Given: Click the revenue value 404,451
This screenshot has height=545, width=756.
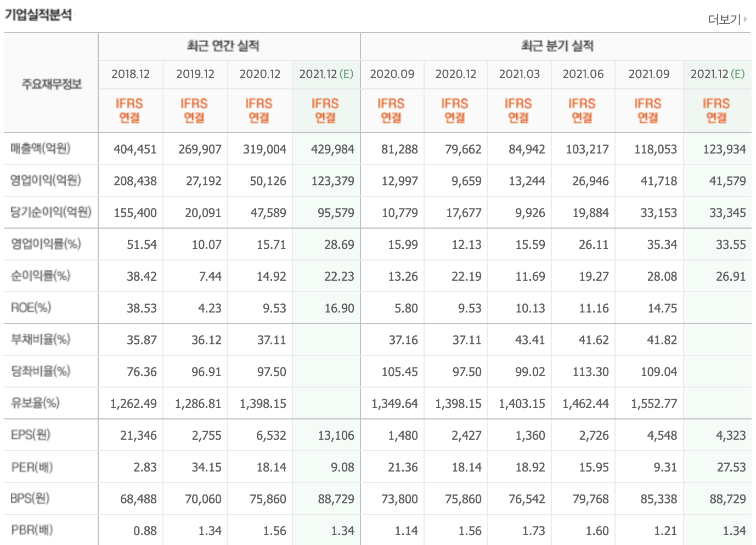Looking at the screenshot, I should pyautogui.click(x=135, y=149).
